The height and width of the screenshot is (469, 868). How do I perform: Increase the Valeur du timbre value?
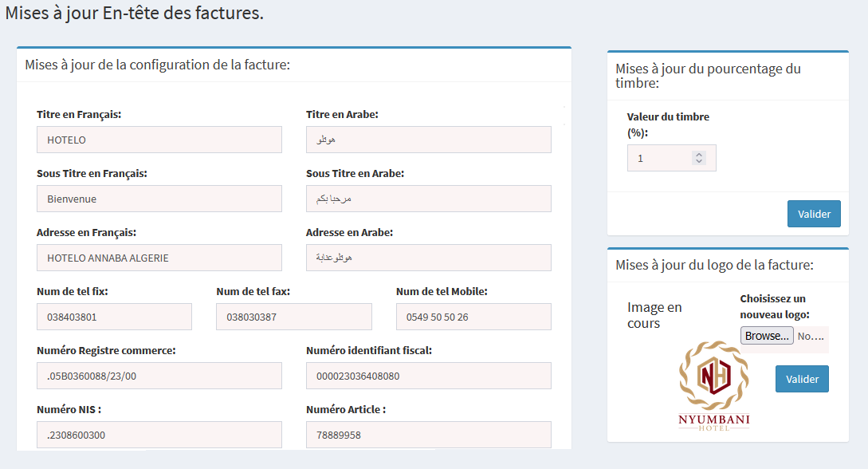699,155
